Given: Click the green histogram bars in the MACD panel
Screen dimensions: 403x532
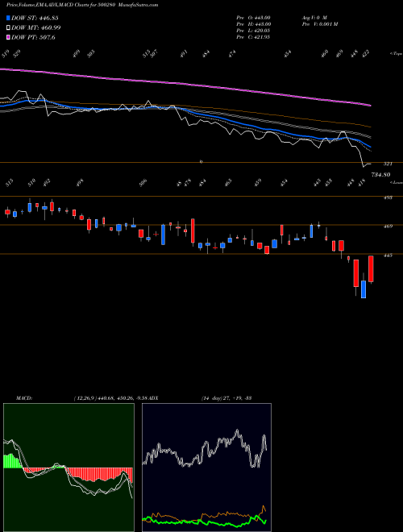Looking at the screenshot, I should (x=12, y=461).
